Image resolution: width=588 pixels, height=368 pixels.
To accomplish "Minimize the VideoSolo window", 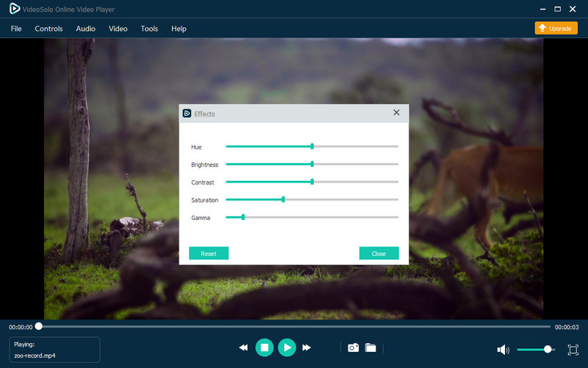I will [542, 9].
